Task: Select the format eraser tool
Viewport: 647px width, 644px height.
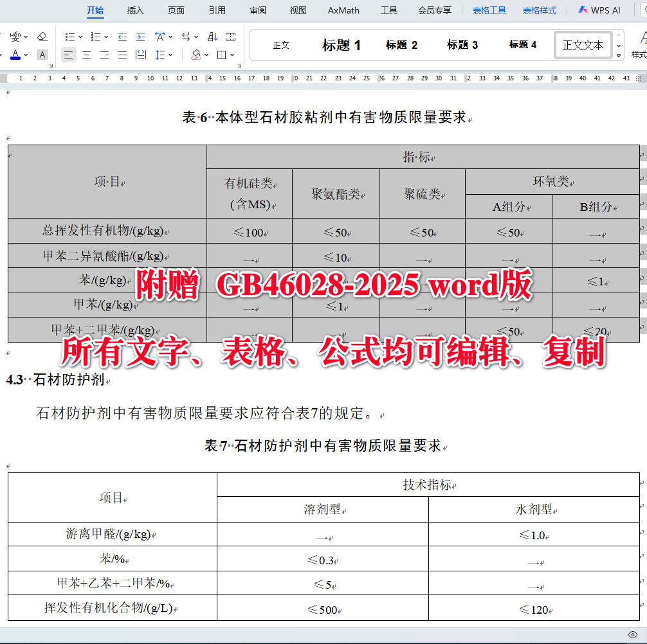Action: point(41,37)
